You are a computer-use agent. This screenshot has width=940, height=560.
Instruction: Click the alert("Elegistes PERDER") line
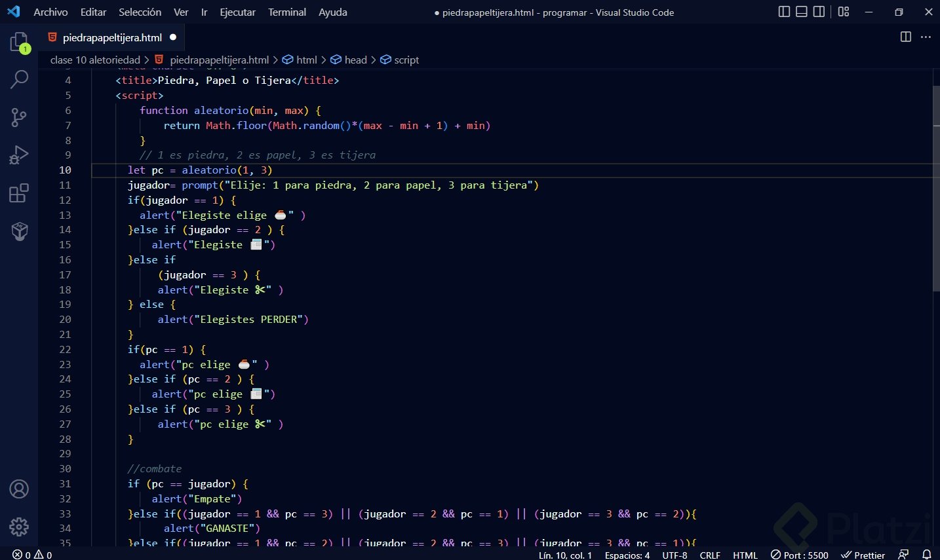233,320
